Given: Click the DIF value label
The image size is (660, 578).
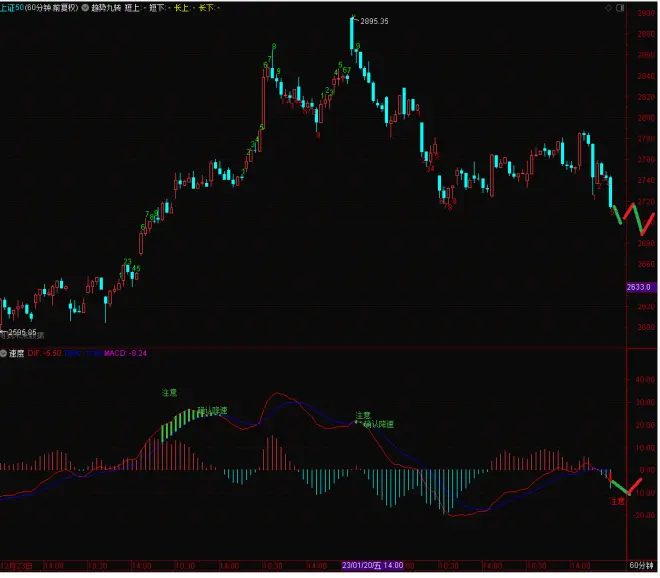Looking at the screenshot, I should 43,353.
